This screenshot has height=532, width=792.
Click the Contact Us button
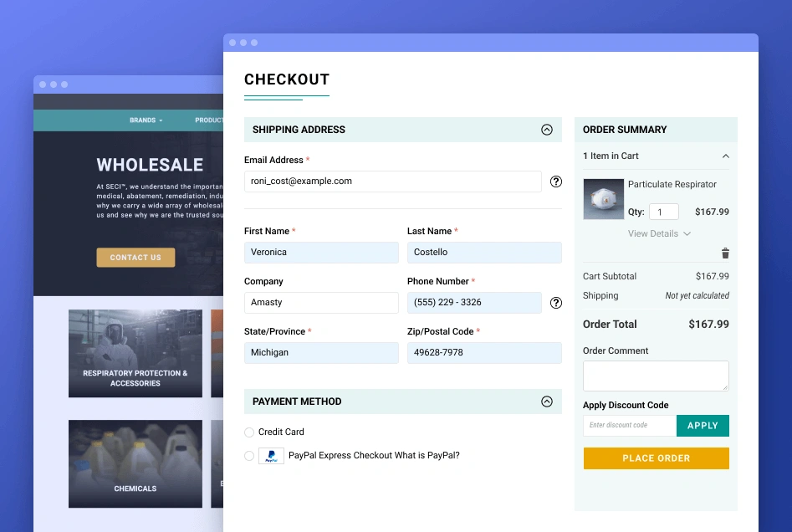[135, 258]
